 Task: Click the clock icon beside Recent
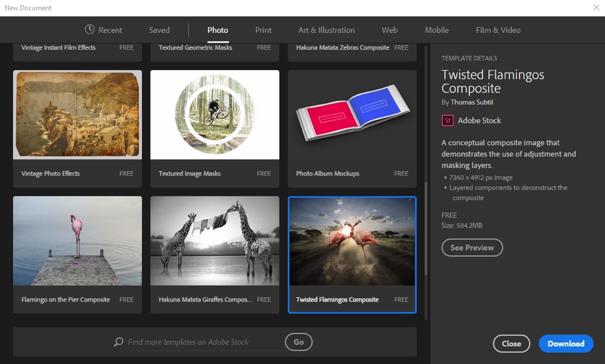[x=89, y=30]
